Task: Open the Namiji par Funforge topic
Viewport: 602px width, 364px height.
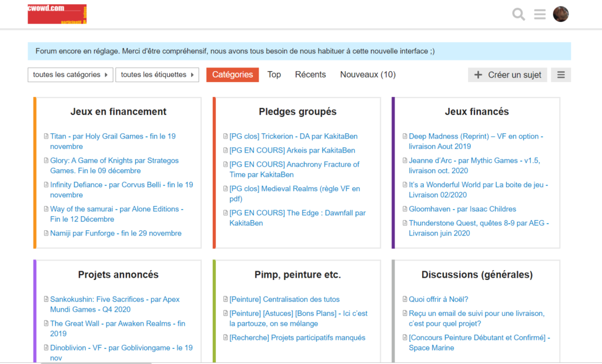Action: 116,233
